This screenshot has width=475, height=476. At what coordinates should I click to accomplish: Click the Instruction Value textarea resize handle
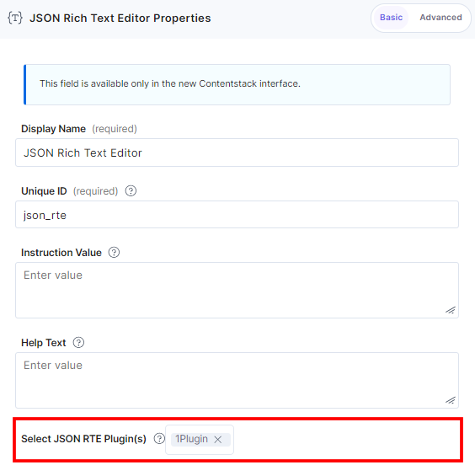(x=451, y=310)
